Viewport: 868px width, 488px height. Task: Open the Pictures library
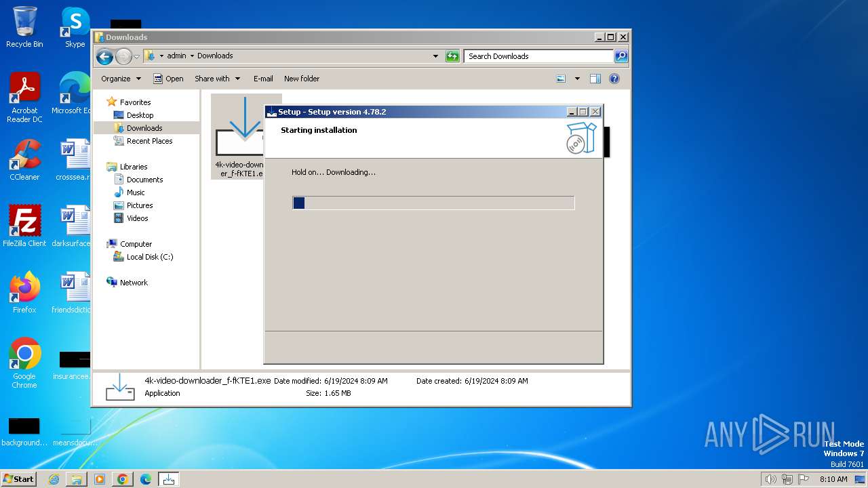[140, 205]
